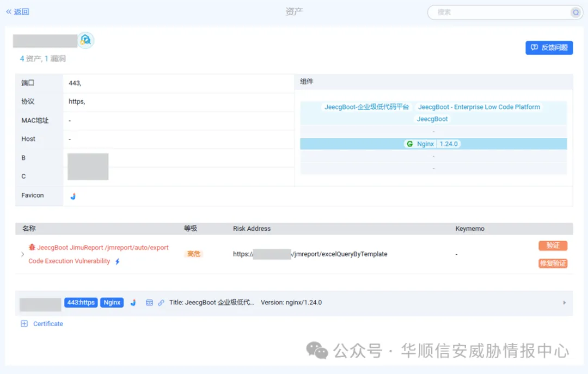Click the Version: nginx/1.24.0 text
Screen dimensions: 588x374
pos(291,302)
